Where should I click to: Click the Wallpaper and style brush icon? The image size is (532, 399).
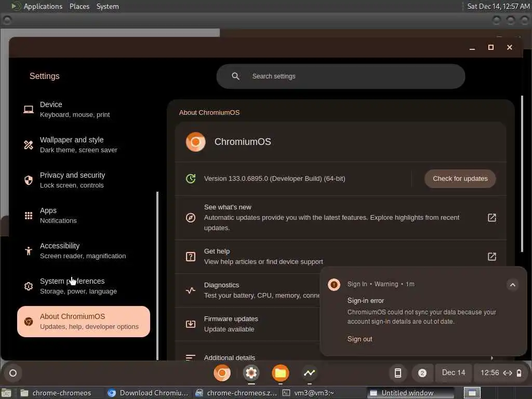tap(29, 145)
